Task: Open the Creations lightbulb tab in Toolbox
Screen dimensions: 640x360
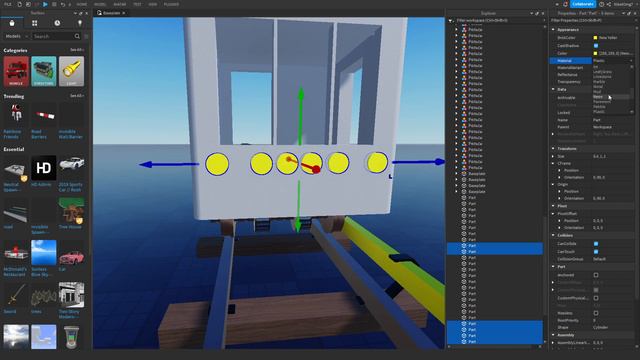Action: [80, 23]
